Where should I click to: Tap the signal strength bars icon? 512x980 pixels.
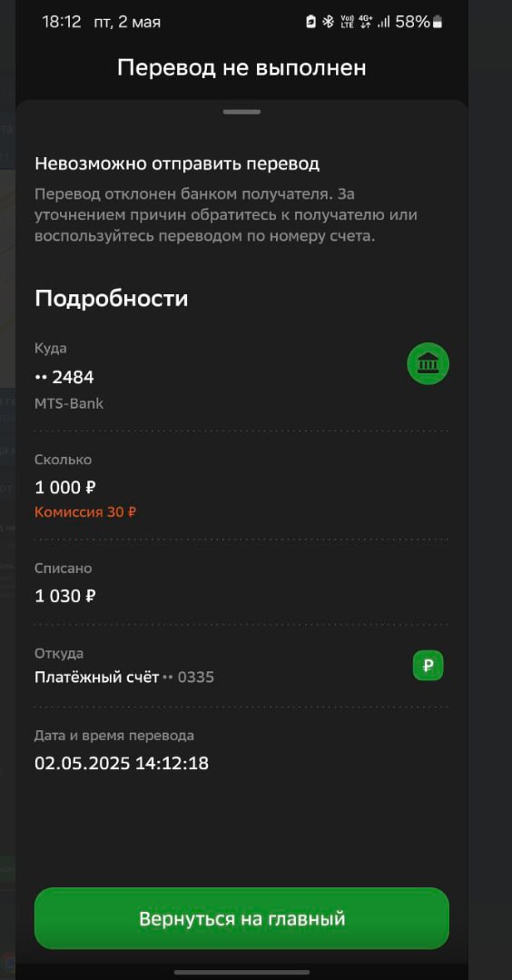(x=383, y=22)
